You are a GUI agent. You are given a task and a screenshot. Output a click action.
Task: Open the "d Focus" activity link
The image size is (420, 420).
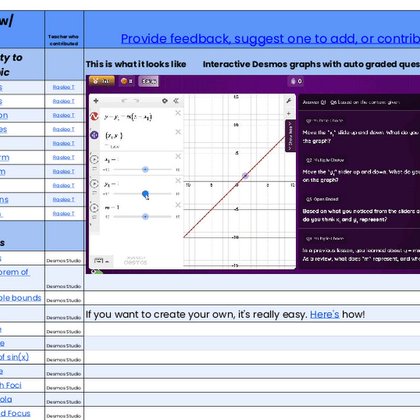click(15, 413)
